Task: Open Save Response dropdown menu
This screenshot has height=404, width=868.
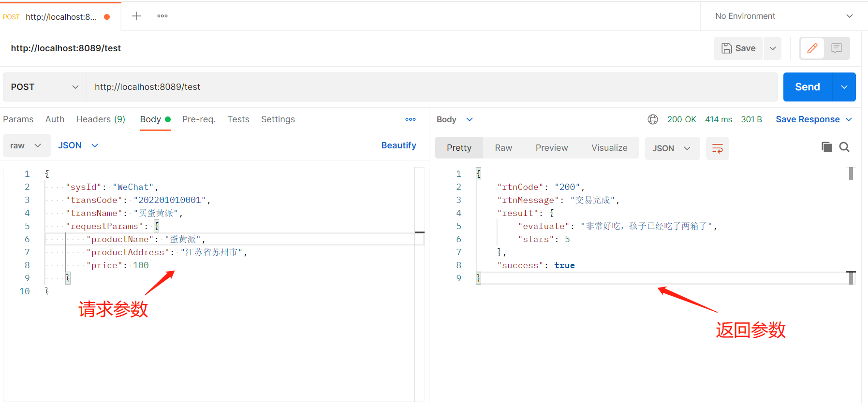Action: coord(814,119)
